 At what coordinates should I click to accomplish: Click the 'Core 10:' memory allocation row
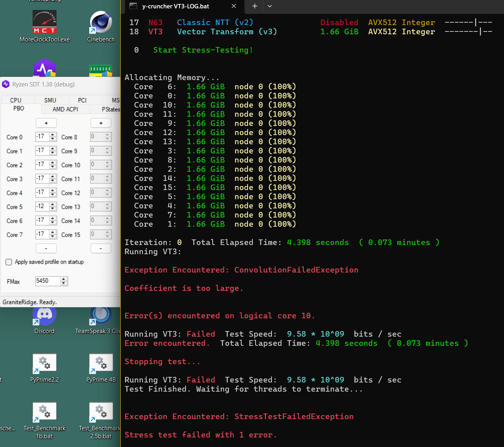[x=215, y=105]
